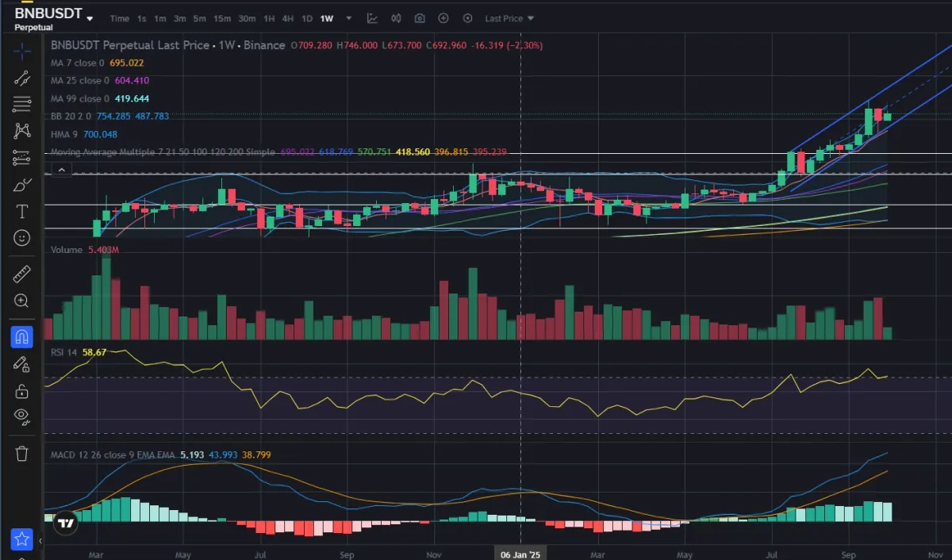Switch to the Time chart view
The height and width of the screenshot is (560, 952).
120,18
